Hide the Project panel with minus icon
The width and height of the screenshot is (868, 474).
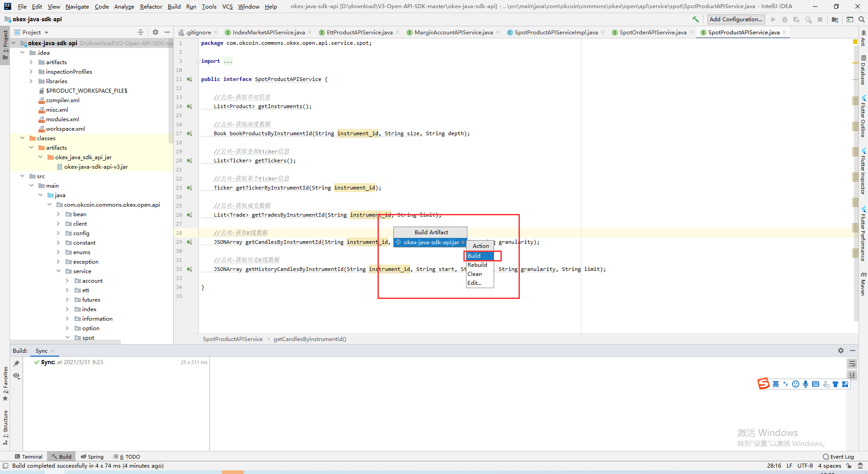tap(167, 32)
